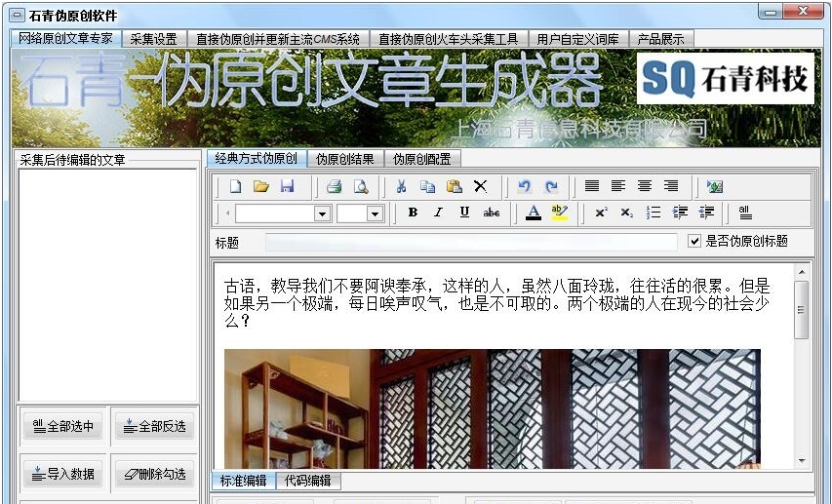The image size is (832, 504).
Task: Open the 采集设置 tab
Action: (x=154, y=39)
